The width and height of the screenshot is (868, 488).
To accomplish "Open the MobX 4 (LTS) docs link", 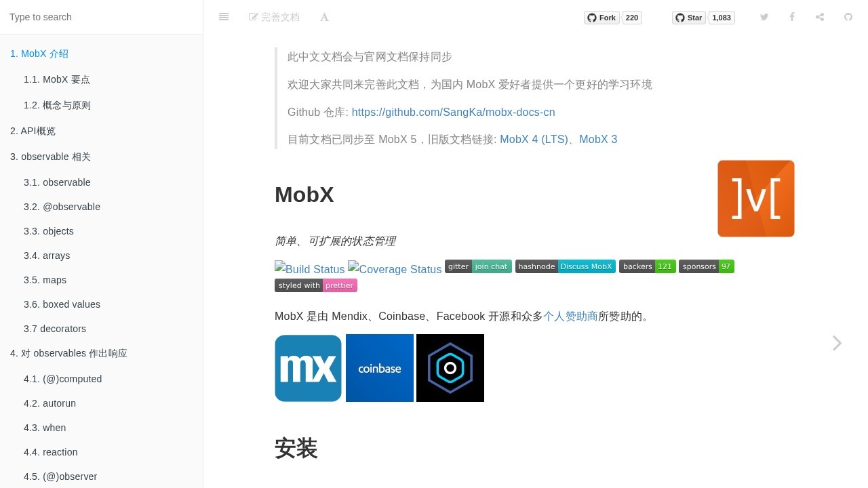I will point(534,139).
